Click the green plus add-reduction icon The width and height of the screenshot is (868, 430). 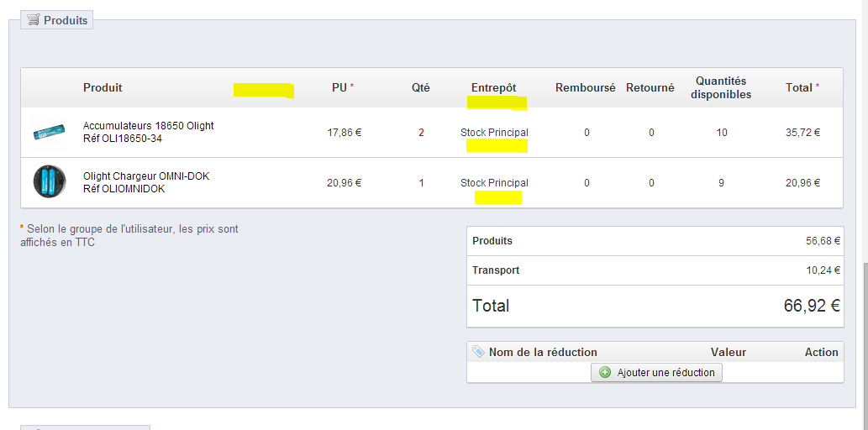(x=605, y=372)
